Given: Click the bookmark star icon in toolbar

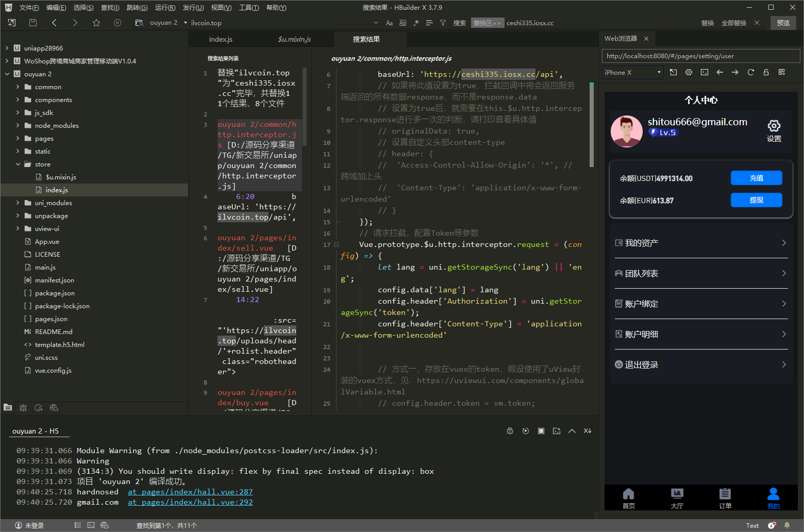Looking at the screenshot, I should click(x=96, y=23).
